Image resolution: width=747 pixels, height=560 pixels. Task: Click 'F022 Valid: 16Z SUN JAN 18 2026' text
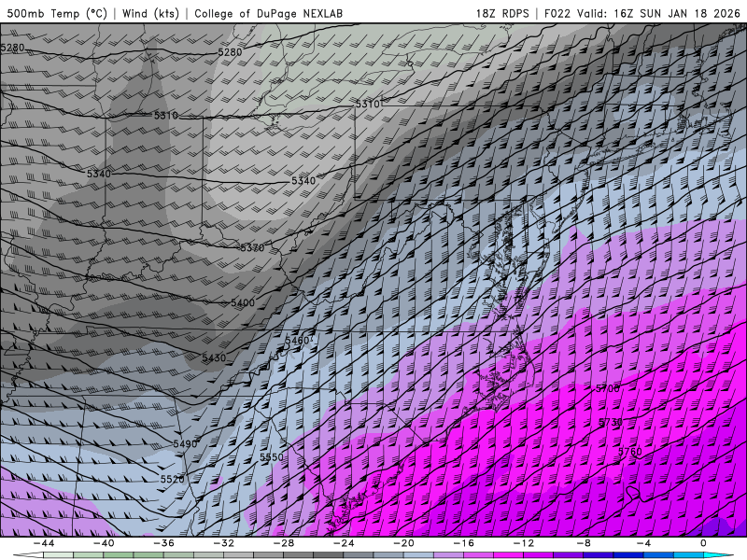tap(642, 13)
